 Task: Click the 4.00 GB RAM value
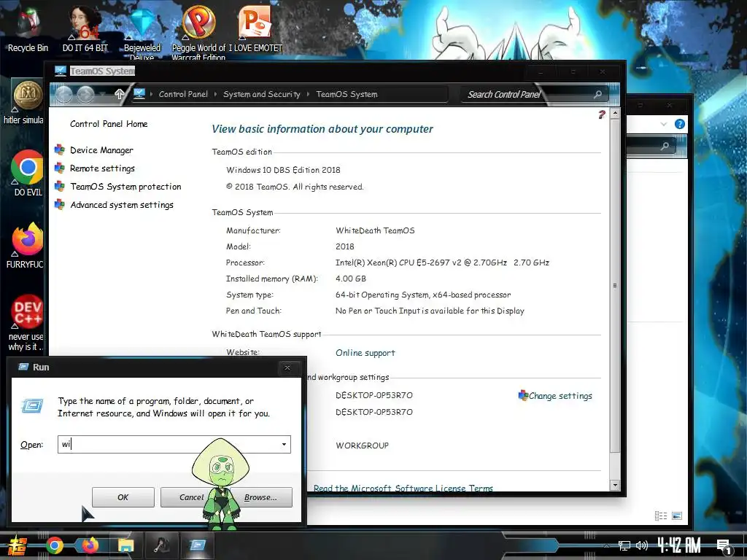coord(351,279)
